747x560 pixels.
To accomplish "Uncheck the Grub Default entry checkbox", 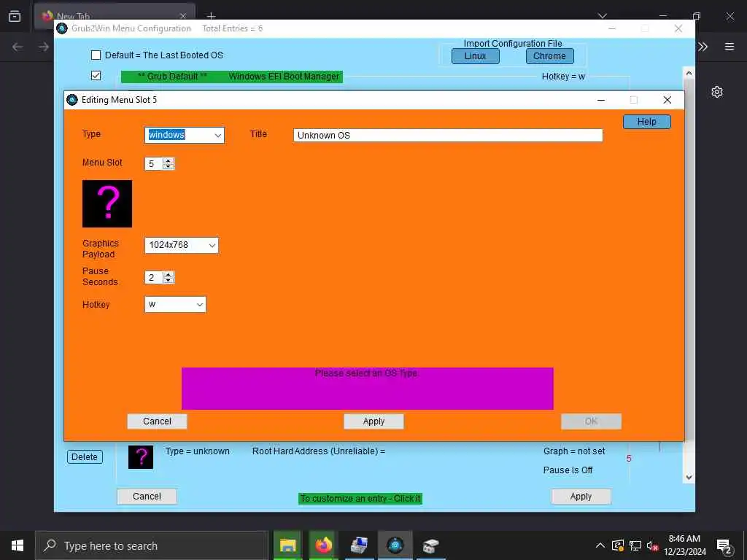I will (96, 76).
